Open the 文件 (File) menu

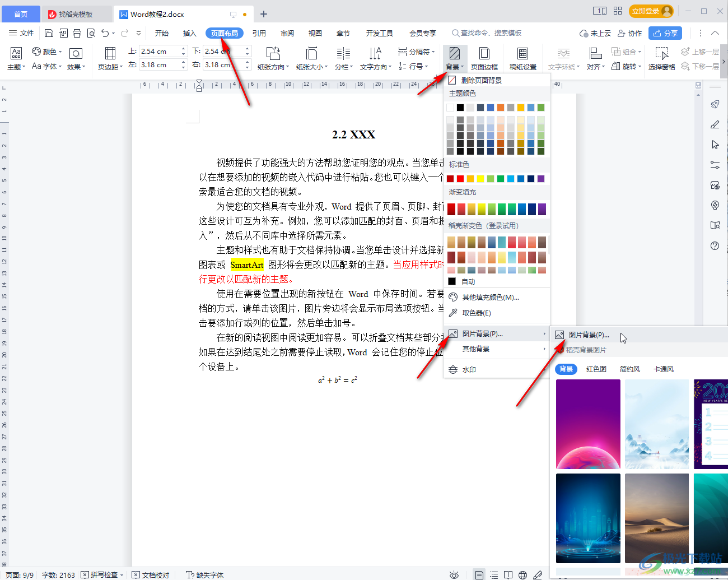coord(21,33)
